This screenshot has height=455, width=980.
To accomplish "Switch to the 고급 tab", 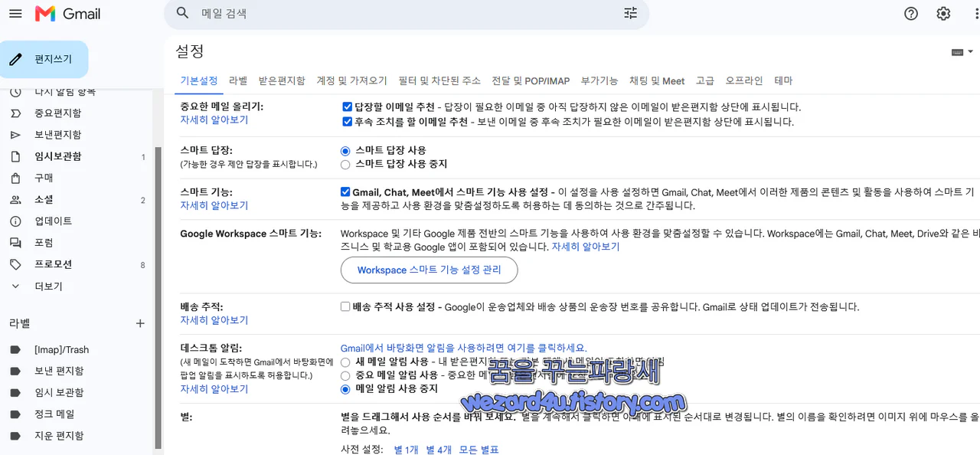I will point(705,80).
